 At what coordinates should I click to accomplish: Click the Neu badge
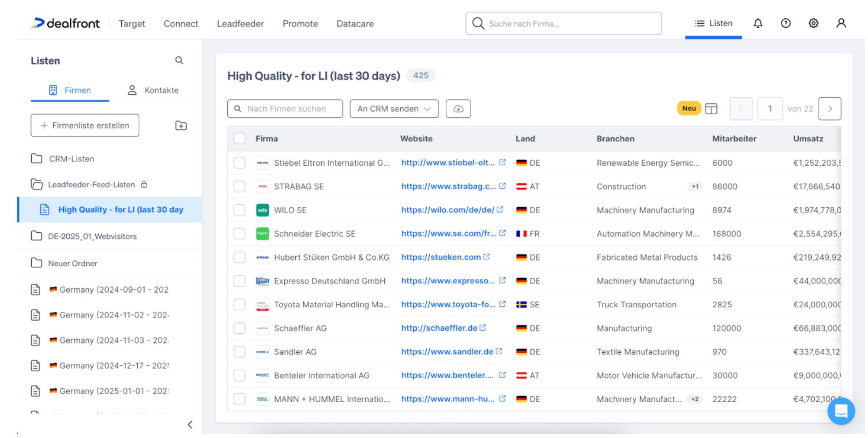[x=689, y=108]
